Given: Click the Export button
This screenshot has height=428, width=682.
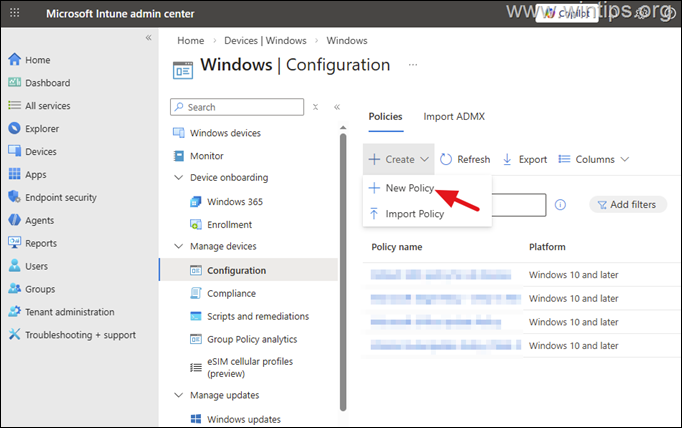Looking at the screenshot, I should coord(525,159).
